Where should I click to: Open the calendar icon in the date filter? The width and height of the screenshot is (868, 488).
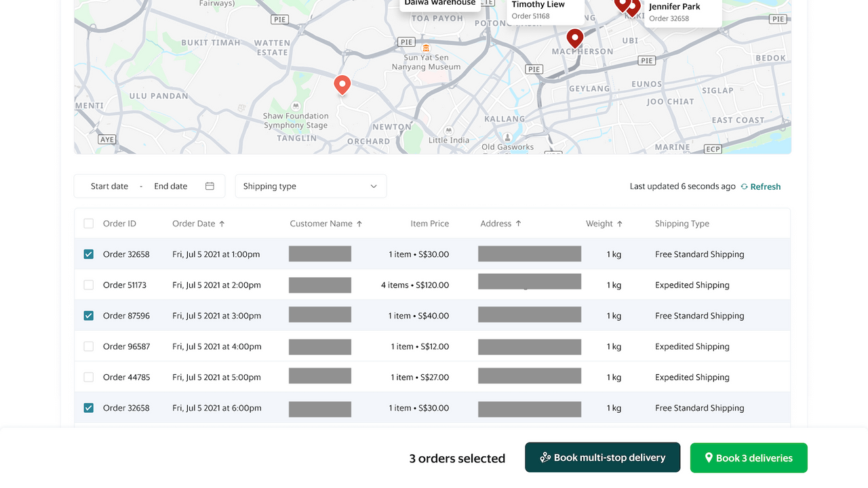point(209,185)
